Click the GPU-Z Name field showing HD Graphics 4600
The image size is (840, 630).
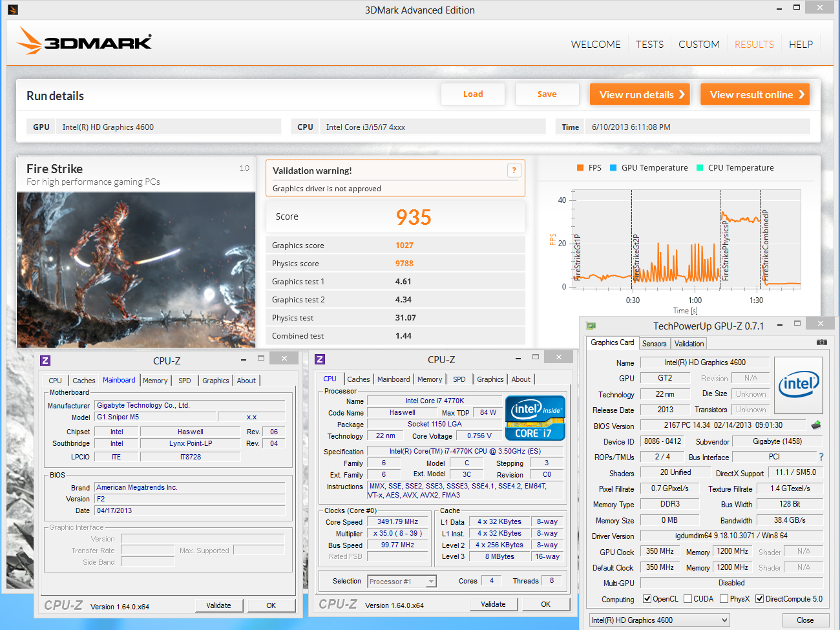coord(705,362)
